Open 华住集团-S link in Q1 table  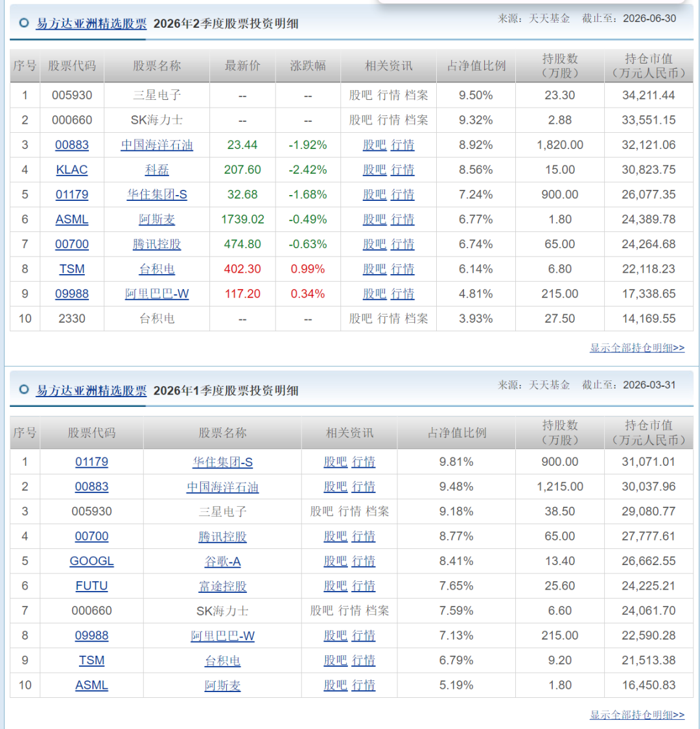tap(222, 461)
